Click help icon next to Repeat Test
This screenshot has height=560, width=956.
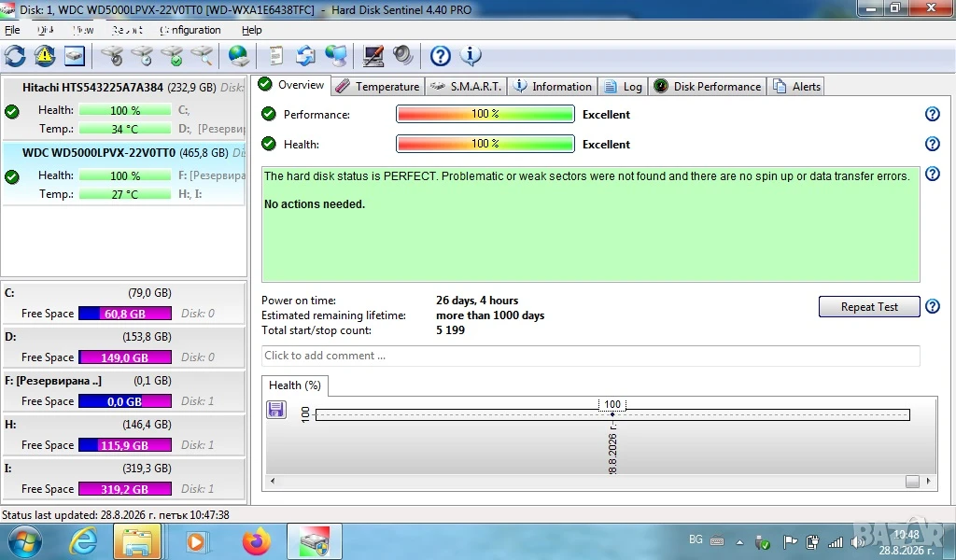pos(933,306)
